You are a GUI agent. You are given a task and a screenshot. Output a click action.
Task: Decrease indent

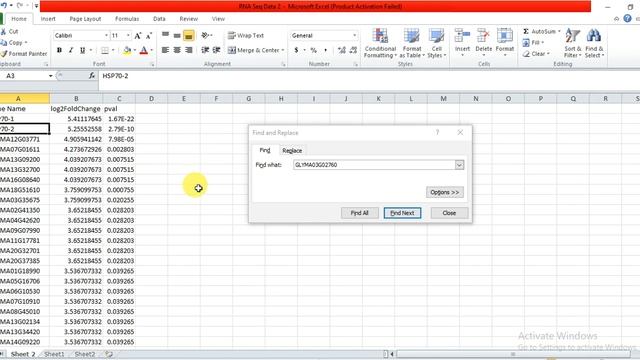pos(205,50)
